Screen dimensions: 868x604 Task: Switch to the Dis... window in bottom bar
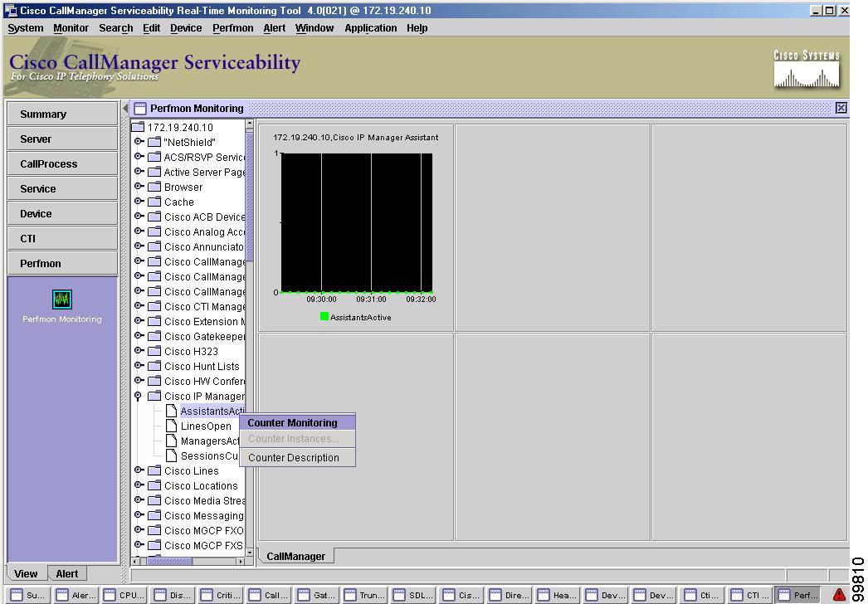(x=172, y=595)
